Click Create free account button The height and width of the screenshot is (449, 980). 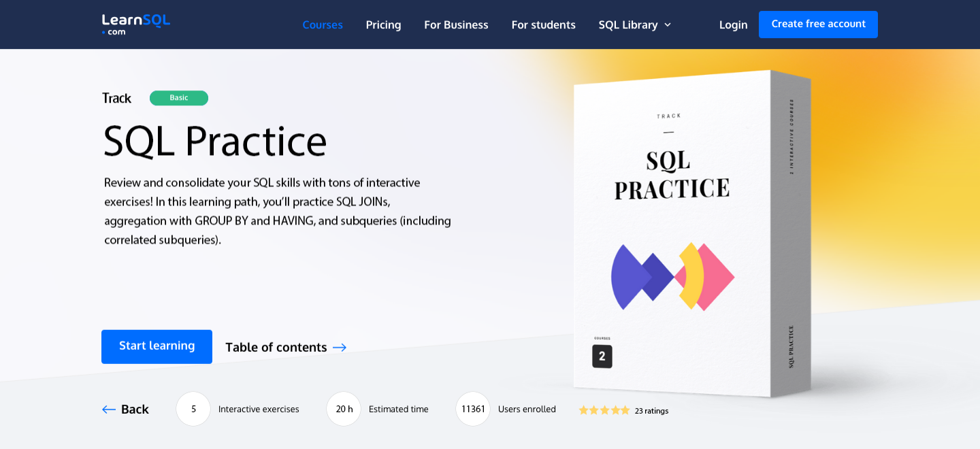(x=818, y=24)
